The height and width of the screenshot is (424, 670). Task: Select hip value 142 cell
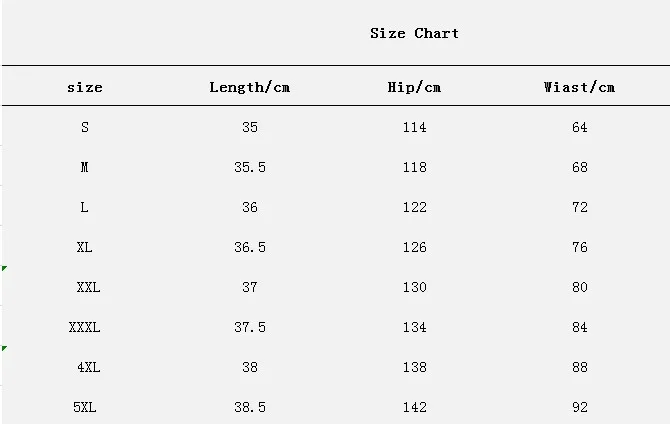(414, 407)
